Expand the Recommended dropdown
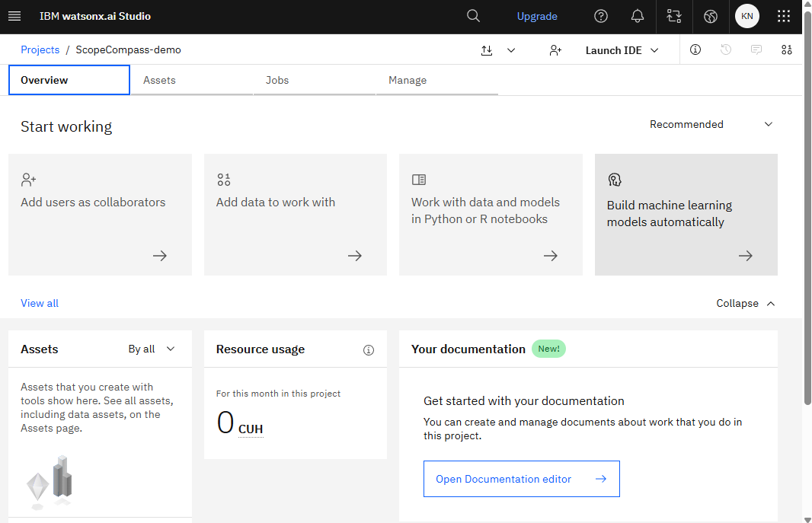Screen dimensions: 812x523 point(711,124)
